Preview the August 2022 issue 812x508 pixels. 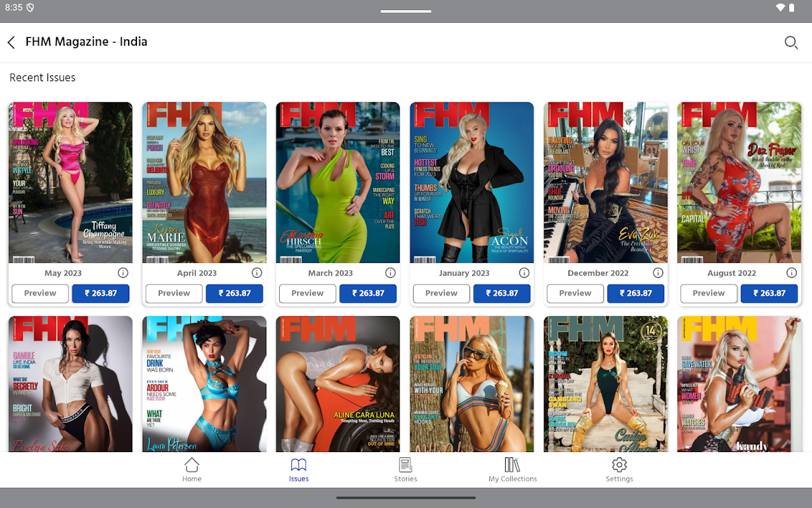coord(709,293)
